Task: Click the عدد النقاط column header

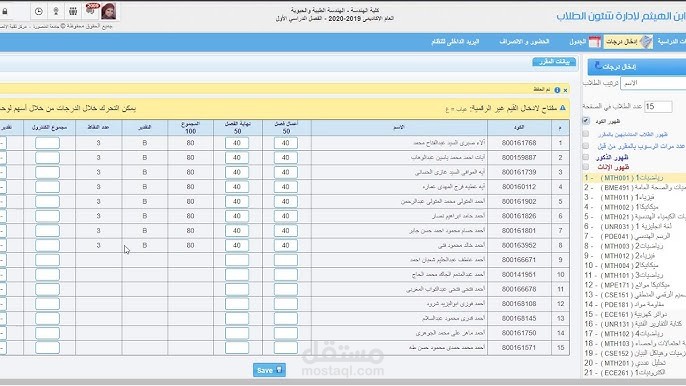Action: pos(98,127)
